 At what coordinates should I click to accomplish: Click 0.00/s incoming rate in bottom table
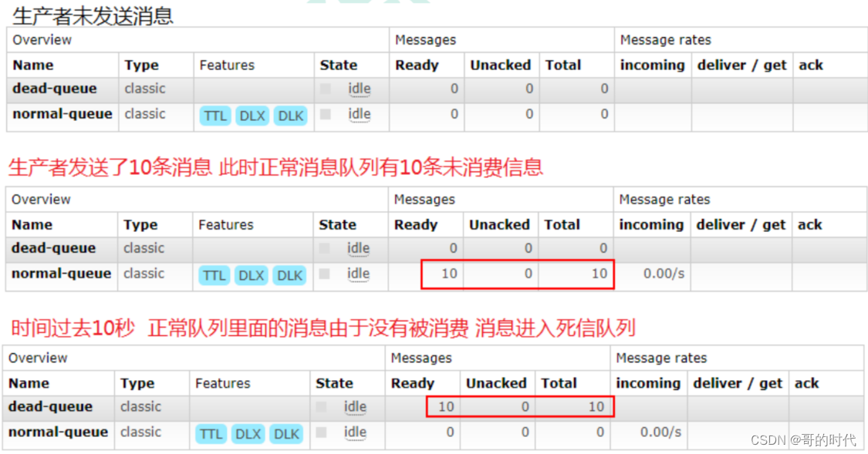660,432
